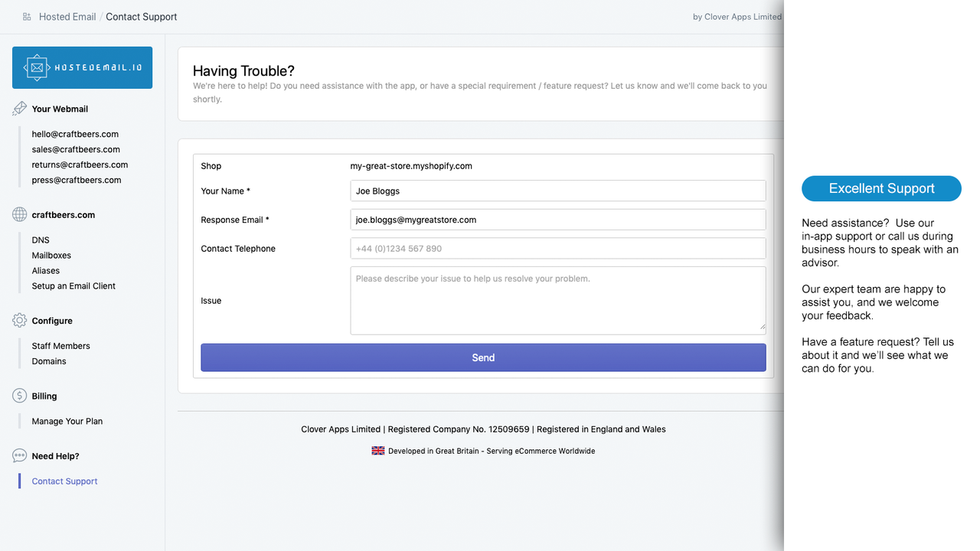Navigate to Staff Members

coord(61,346)
